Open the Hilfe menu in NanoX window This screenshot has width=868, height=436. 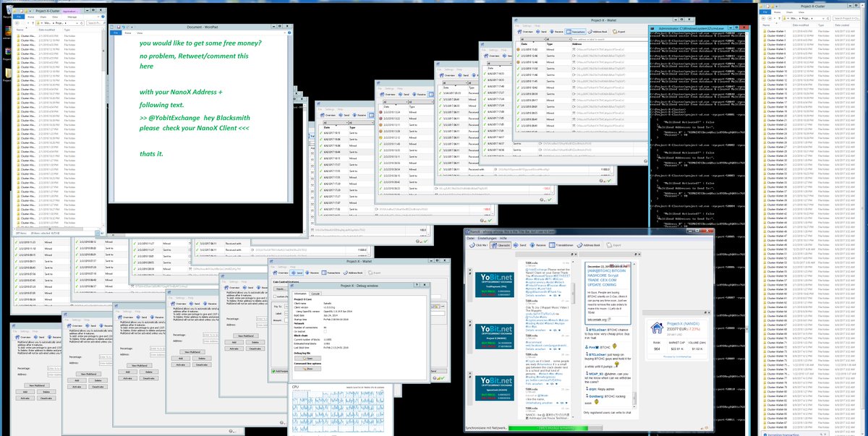point(503,238)
